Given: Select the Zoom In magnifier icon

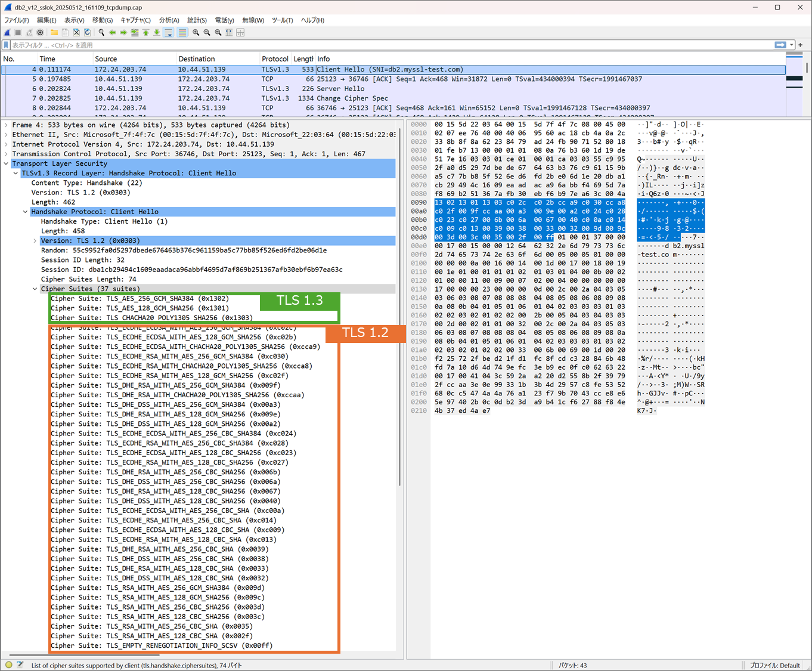Looking at the screenshot, I should pyautogui.click(x=196, y=32).
